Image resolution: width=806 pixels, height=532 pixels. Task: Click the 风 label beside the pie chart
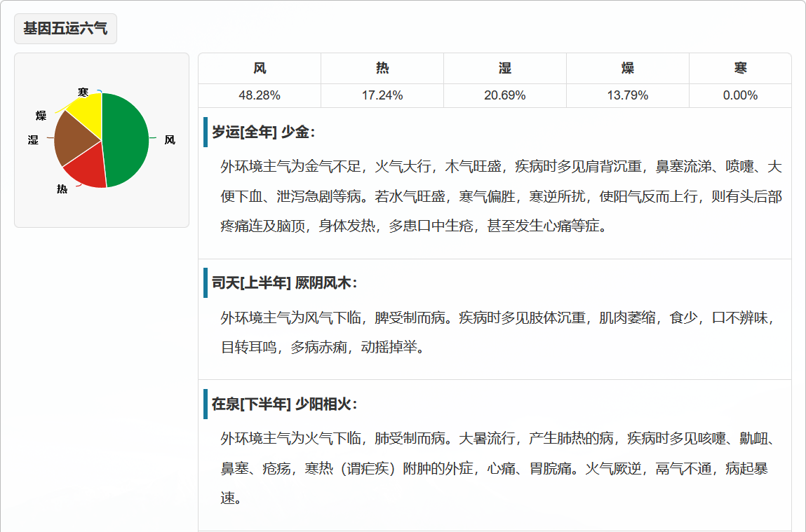pos(170,139)
